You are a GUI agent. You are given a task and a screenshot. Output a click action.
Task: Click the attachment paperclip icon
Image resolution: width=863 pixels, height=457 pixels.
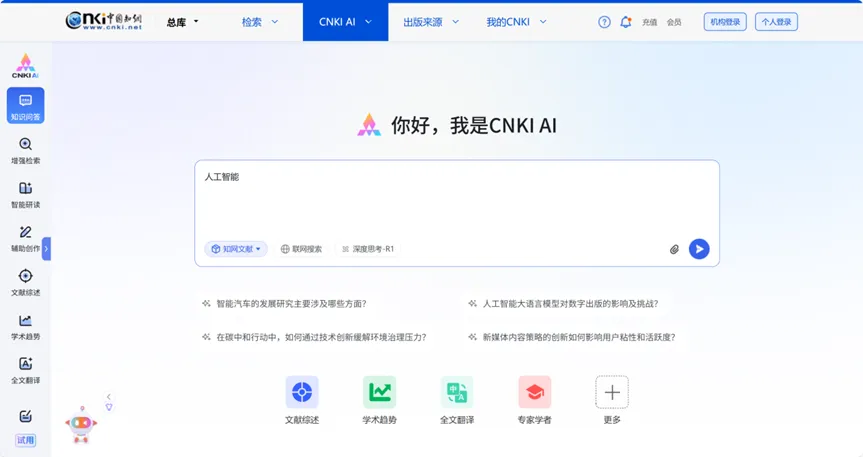[674, 249]
